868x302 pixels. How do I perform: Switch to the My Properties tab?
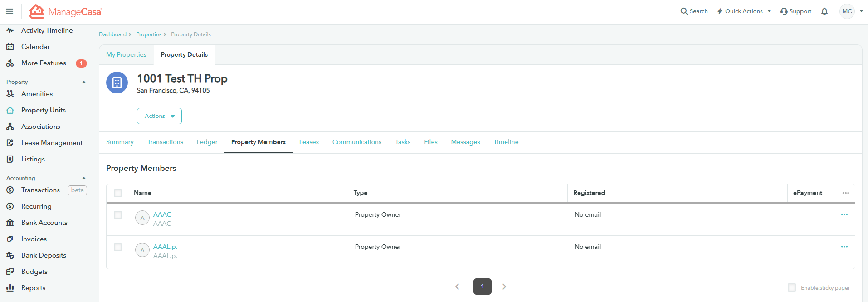click(x=126, y=54)
